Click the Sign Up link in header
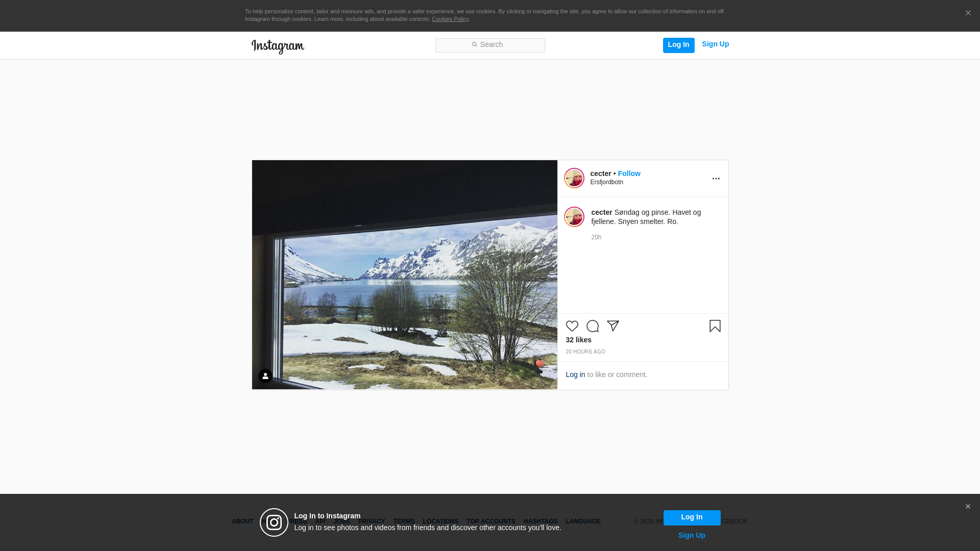The height and width of the screenshot is (551, 980). pyautogui.click(x=715, y=44)
